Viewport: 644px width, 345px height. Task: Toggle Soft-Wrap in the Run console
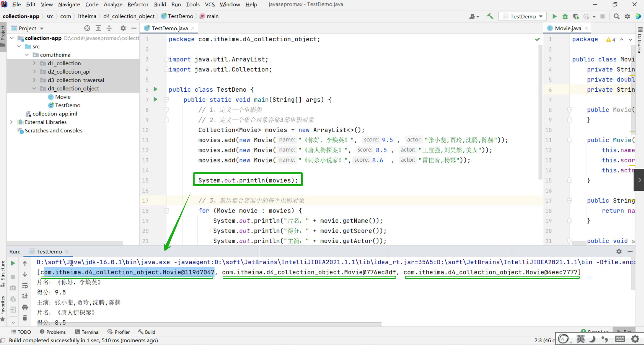point(25,286)
